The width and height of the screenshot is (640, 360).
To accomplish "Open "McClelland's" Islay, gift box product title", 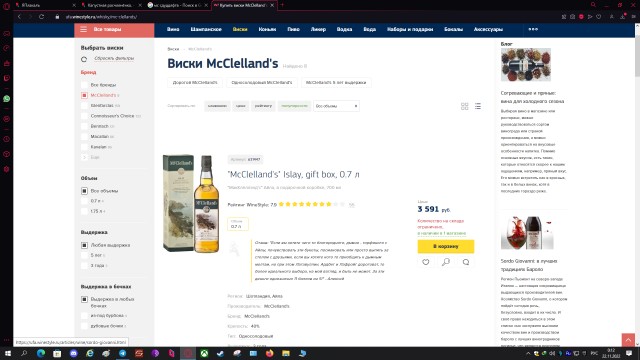I will coord(293,175).
